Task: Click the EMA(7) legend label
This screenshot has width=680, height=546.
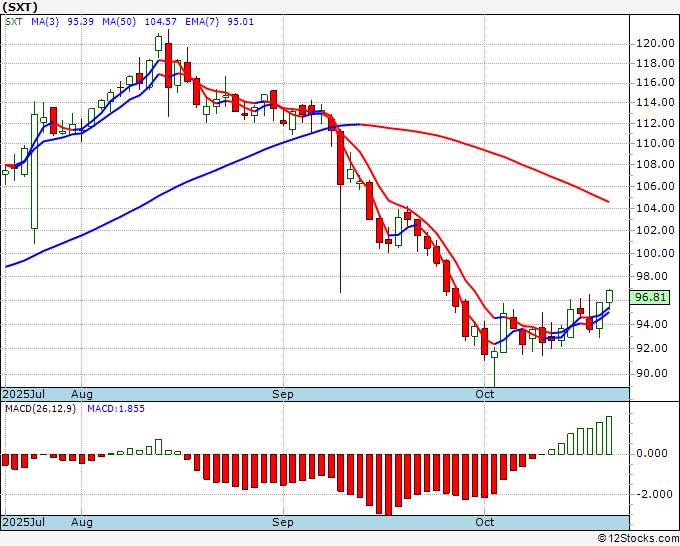Action: (202, 22)
